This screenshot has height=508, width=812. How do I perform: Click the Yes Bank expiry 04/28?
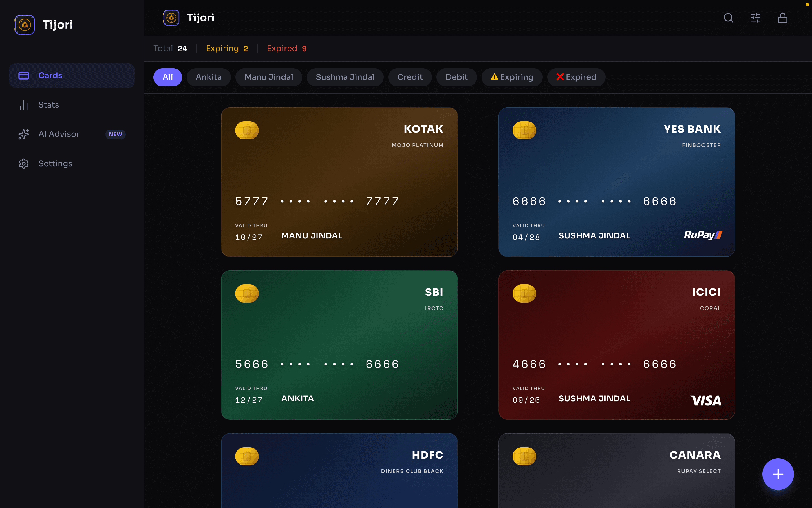pyautogui.click(x=526, y=237)
